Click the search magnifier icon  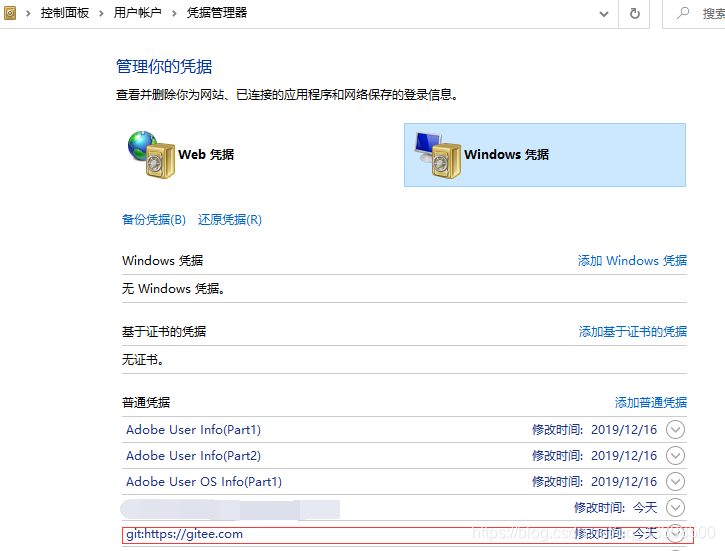(x=682, y=13)
